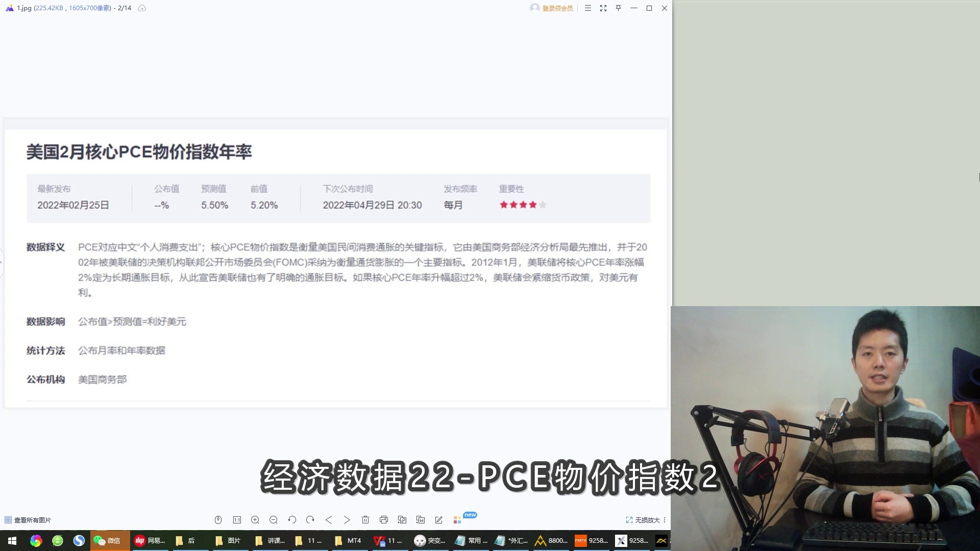Screen dimensions: 980x551
Task: Delete the current image with trash icon
Action: coord(365,520)
